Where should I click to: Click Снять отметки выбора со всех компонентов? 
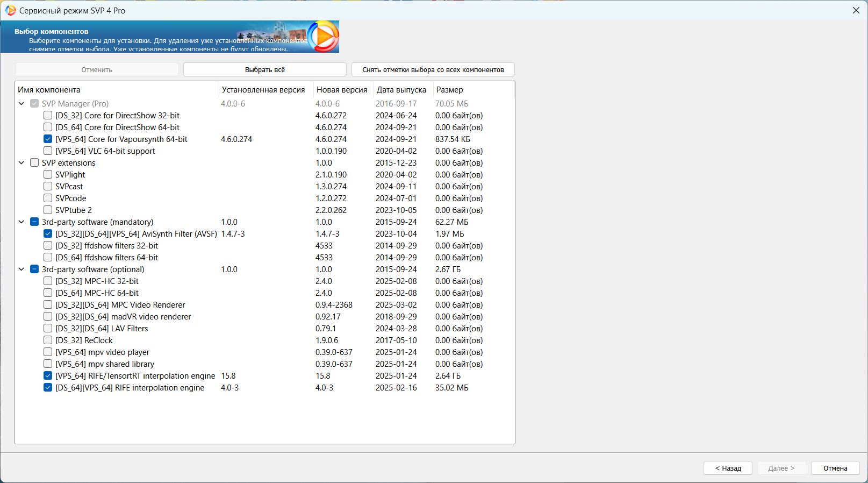click(x=433, y=69)
